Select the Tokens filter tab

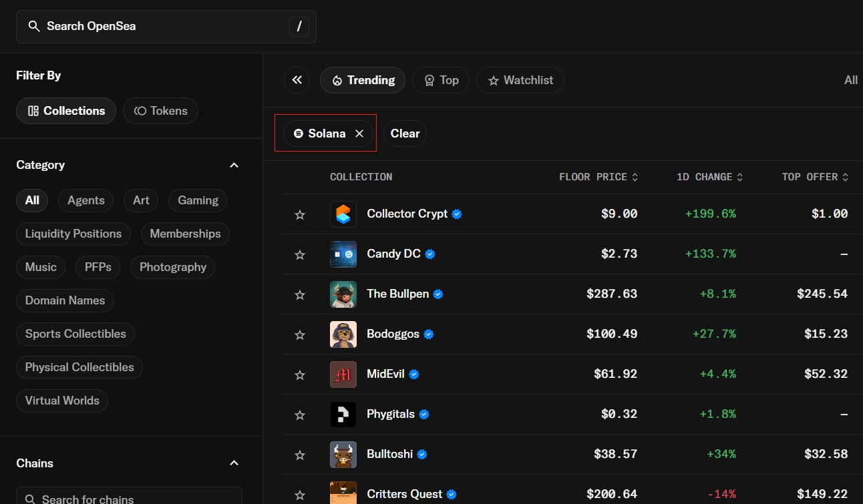point(160,111)
